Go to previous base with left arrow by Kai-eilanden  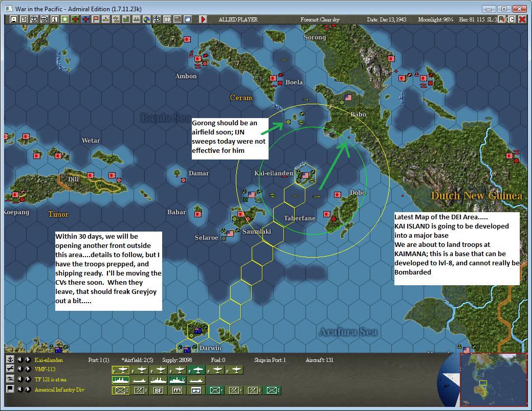[x=20, y=359]
